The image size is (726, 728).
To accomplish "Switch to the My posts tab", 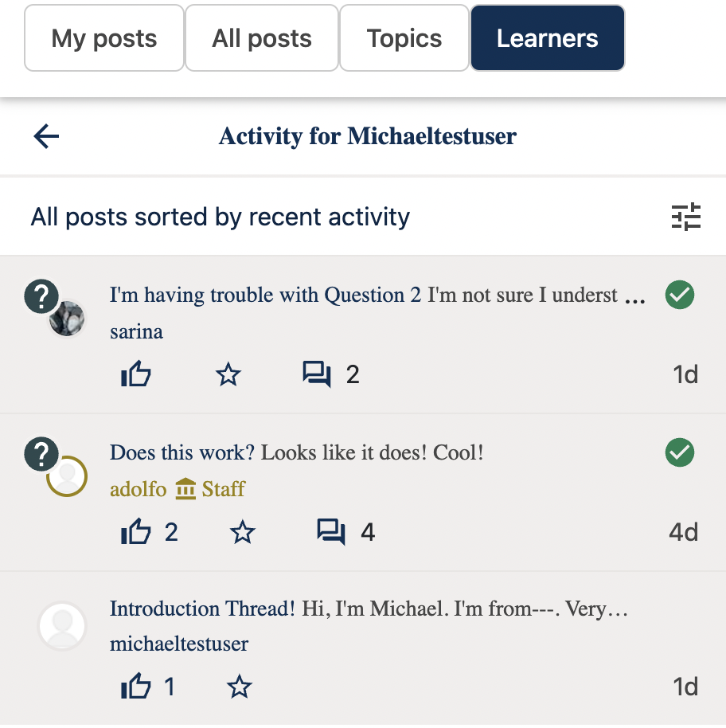I will [x=104, y=38].
